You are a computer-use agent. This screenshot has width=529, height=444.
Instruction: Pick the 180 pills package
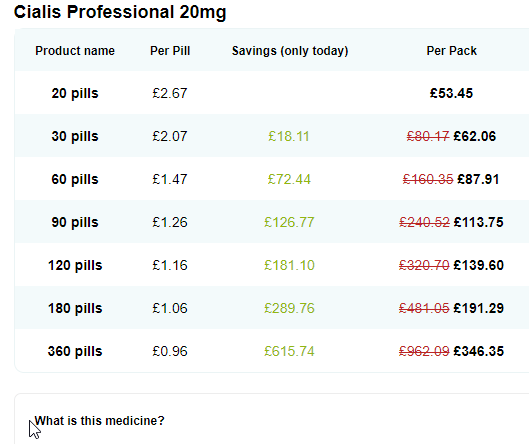pos(272,308)
